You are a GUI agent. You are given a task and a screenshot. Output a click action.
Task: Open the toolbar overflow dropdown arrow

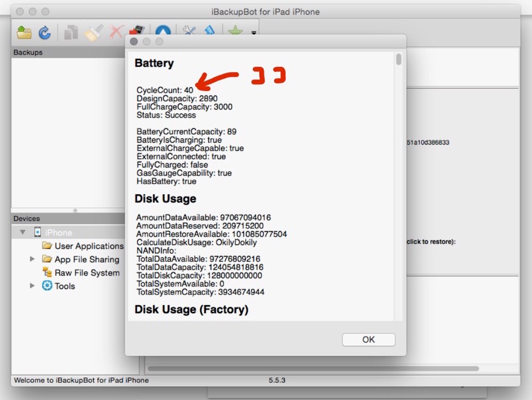pyautogui.click(x=254, y=32)
